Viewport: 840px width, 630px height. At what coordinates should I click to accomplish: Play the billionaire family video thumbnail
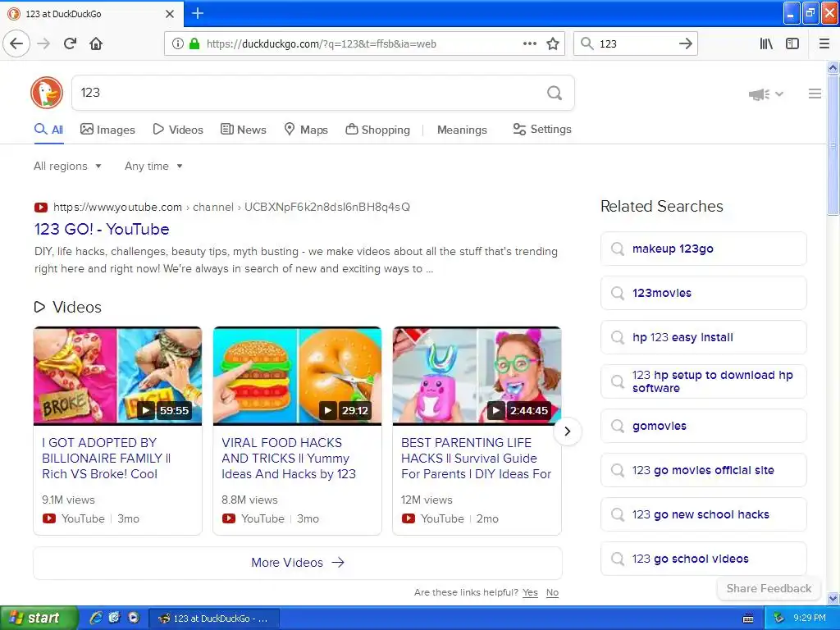(118, 376)
